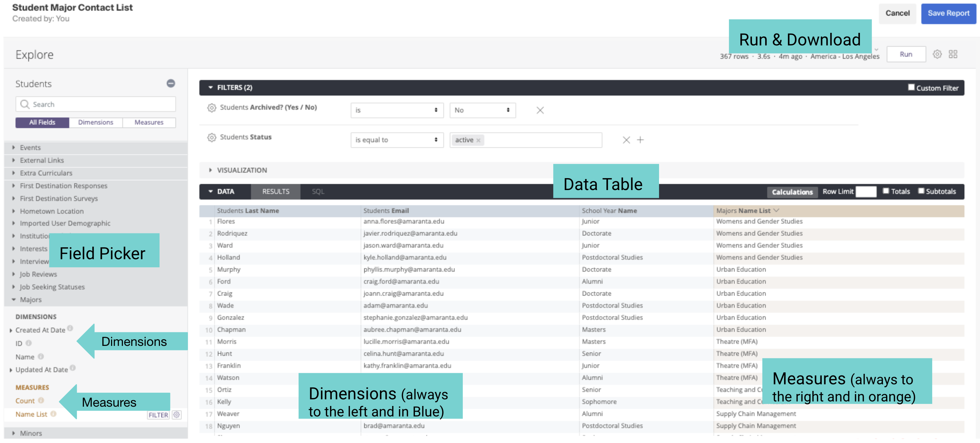Screen dimensions: 980x443
Task: Open gear options for Students Status filter
Action: (x=212, y=137)
